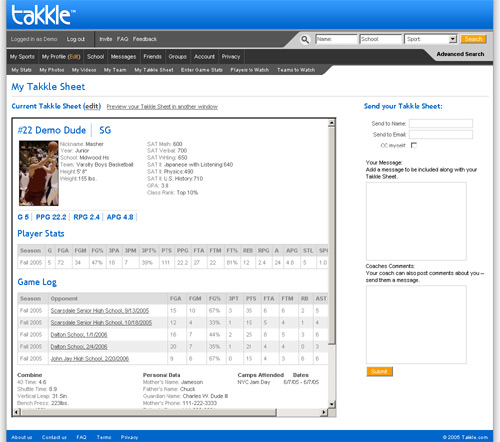The width and height of the screenshot is (500, 442).
Task: Click the sheet's horizontal scroll left arrow
Action: (x=16, y=412)
